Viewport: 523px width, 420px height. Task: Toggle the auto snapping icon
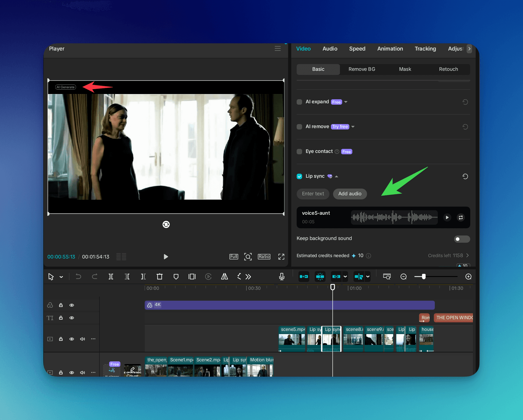(320, 277)
